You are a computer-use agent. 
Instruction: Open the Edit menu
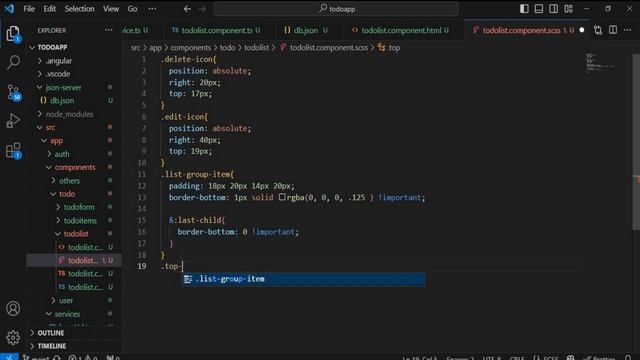click(x=49, y=9)
